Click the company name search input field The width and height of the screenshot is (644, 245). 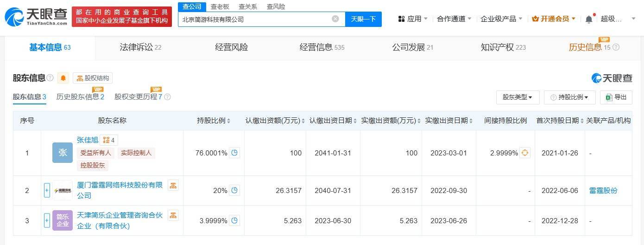tap(255, 19)
